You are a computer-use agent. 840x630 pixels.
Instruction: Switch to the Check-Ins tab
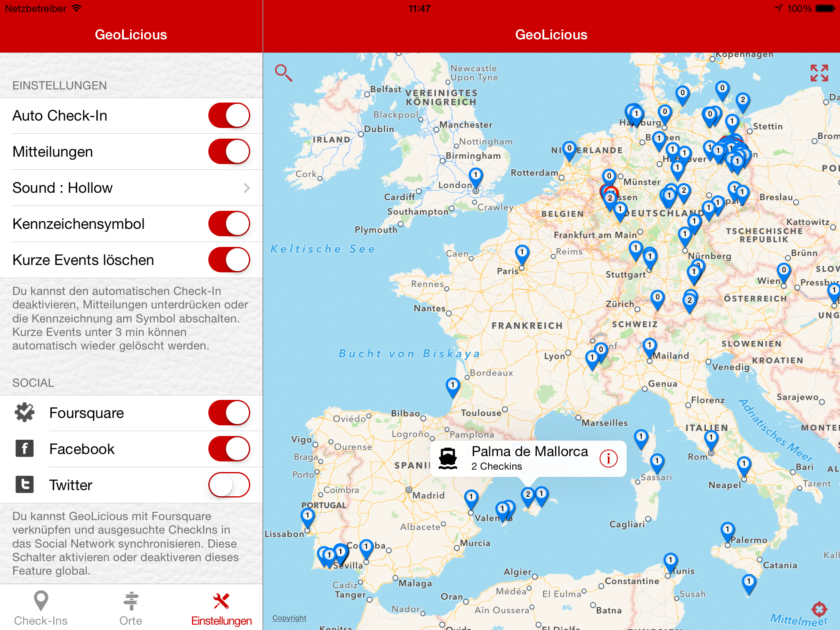click(x=41, y=608)
